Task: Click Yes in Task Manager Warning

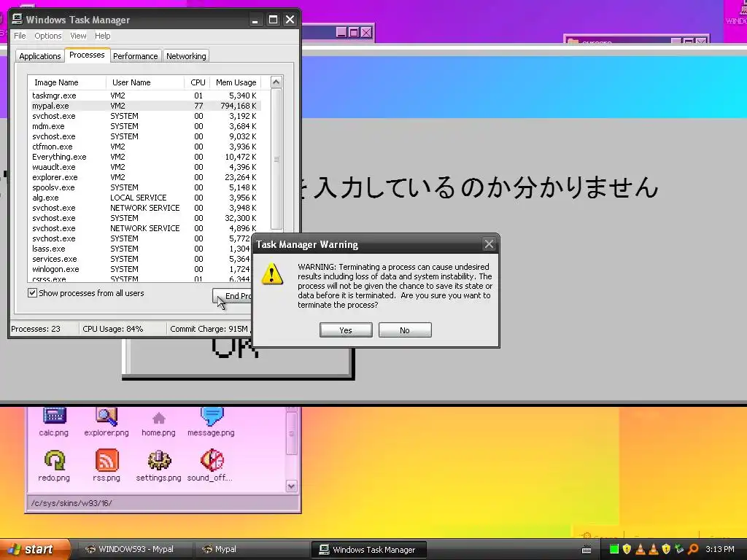Action: click(x=346, y=330)
